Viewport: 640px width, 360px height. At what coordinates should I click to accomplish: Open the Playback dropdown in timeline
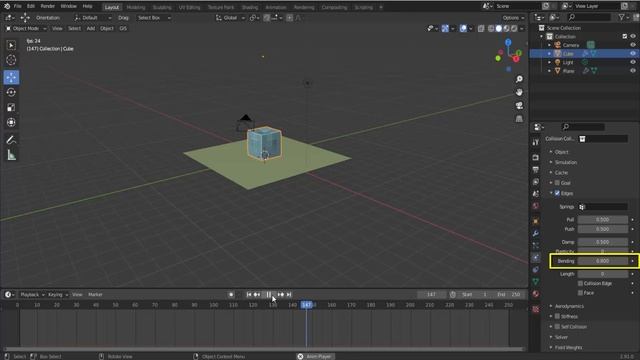click(x=32, y=294)
